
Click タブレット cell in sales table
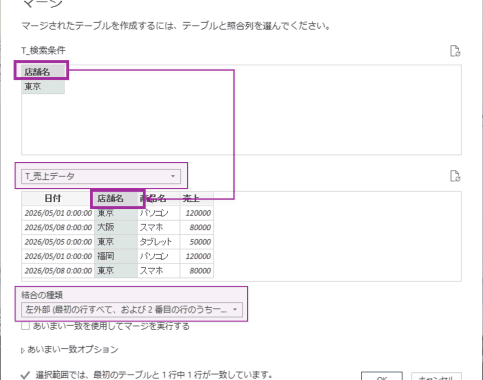pyautogui.click(x=159, y=242)
